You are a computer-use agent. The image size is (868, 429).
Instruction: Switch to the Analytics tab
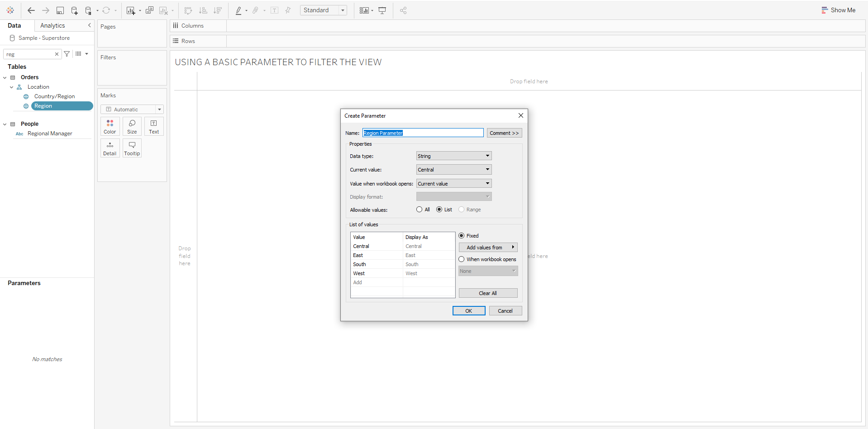point(52,26)
